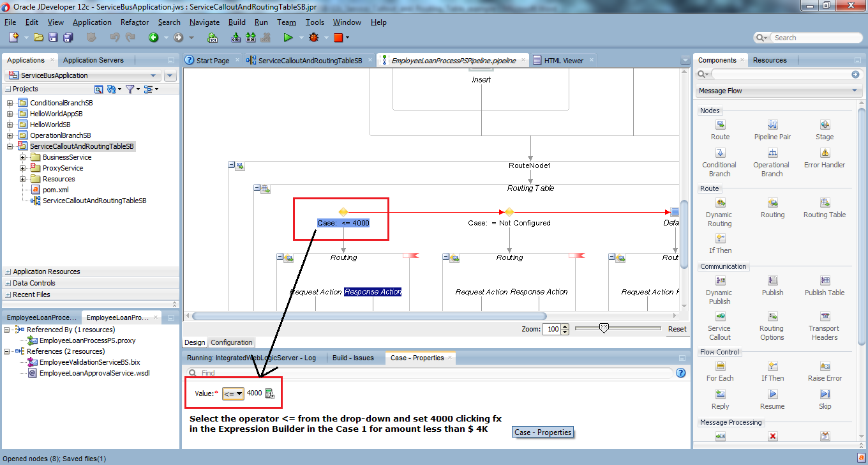The width and height of the screenshot is (868, 465).
Task: Click the green Run play icon
Action: pos(288,38)
